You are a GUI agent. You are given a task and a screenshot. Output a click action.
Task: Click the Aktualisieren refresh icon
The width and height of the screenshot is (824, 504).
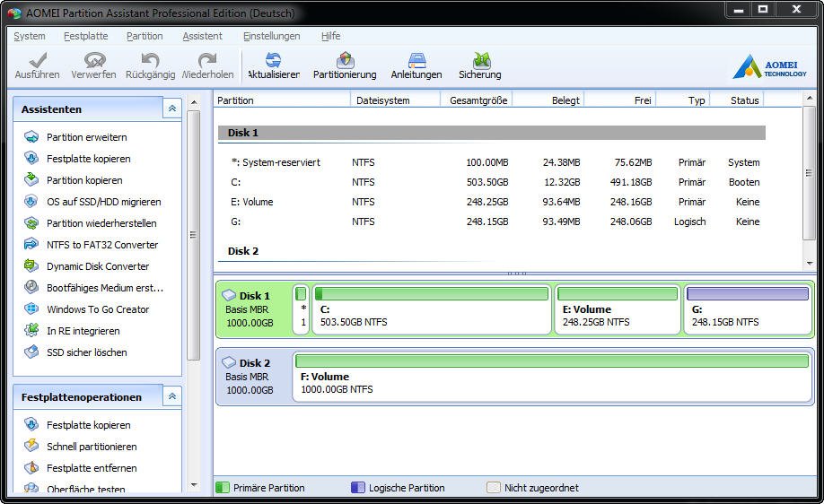coord(273,59)
